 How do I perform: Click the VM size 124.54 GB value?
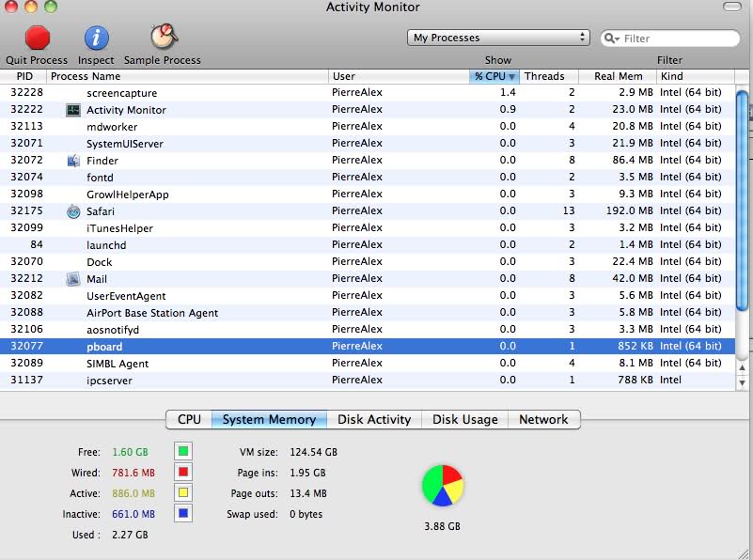coord(314,452)
